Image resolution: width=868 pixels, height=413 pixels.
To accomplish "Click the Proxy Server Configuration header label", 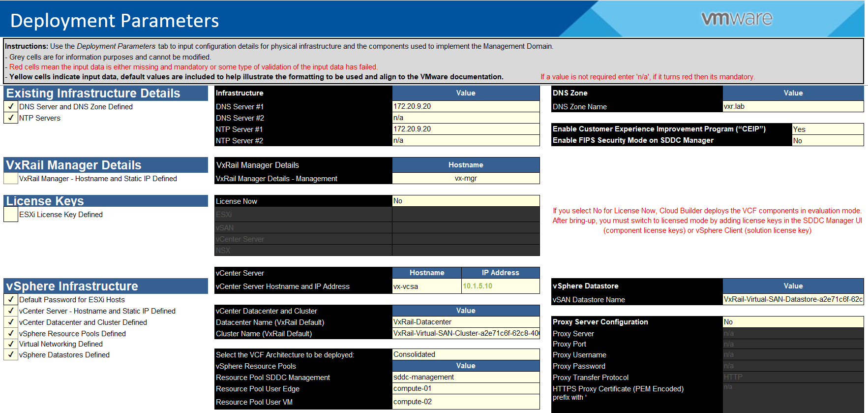I will coord(600,322).
